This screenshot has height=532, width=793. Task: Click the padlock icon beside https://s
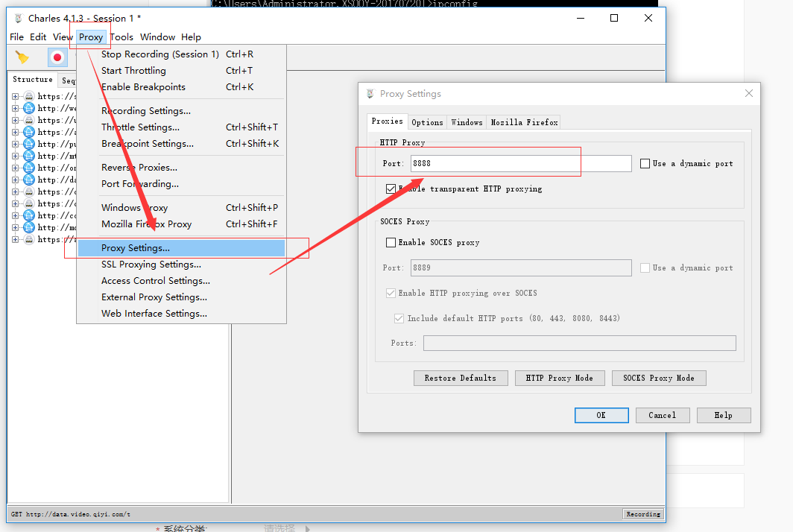pos(29,96)
